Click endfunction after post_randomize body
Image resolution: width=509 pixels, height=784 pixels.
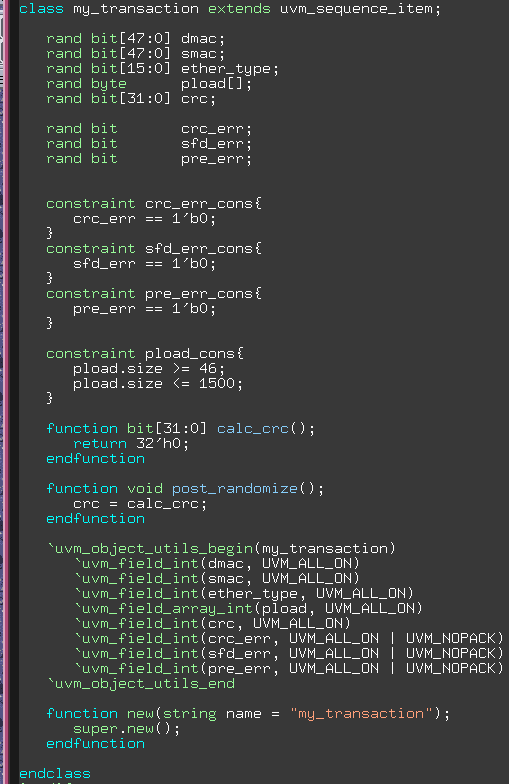point(96,518)
